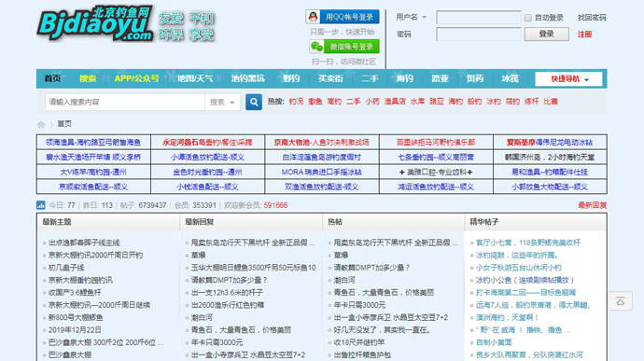644x361 pixels.
Task: Click the 首页 breadcrumb link
Action: click(64, 124)
